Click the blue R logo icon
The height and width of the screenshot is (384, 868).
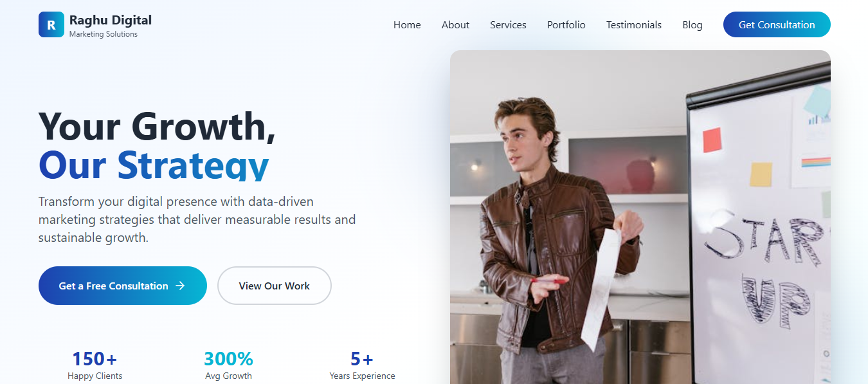(x=51, y=24)
